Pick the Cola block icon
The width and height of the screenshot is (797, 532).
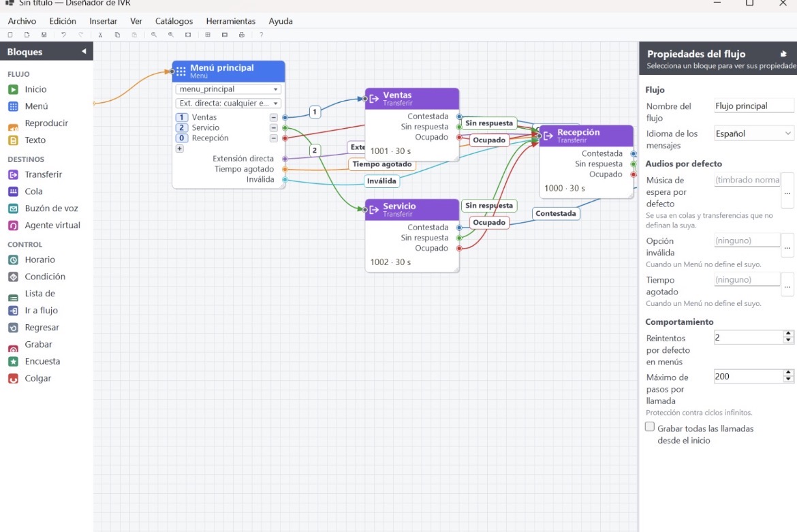(13, 191)
